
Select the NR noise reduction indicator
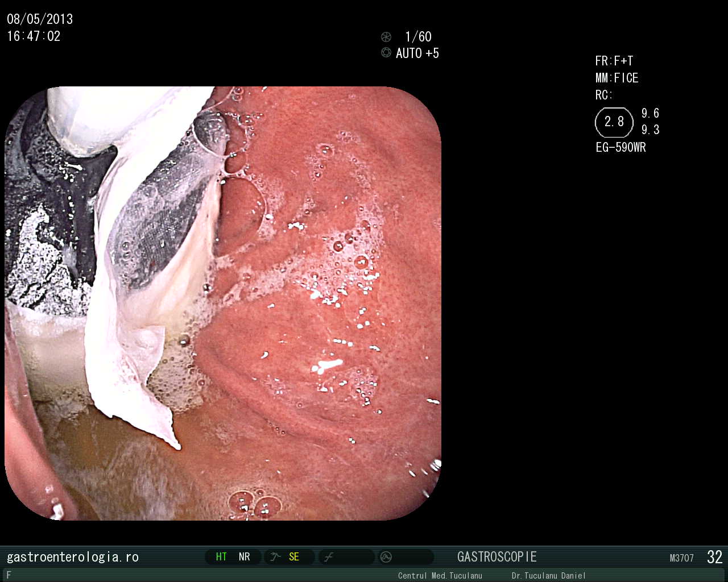pyautogui.click(x=245, y=557)
